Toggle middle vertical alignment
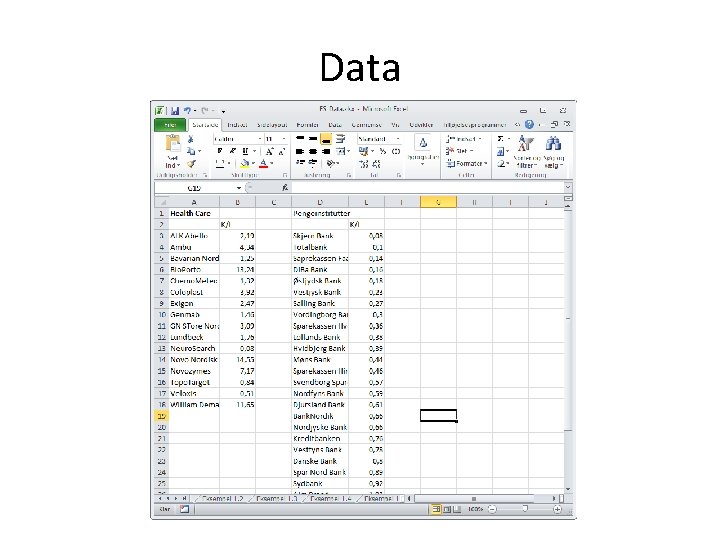 click(x=313, y=139)
